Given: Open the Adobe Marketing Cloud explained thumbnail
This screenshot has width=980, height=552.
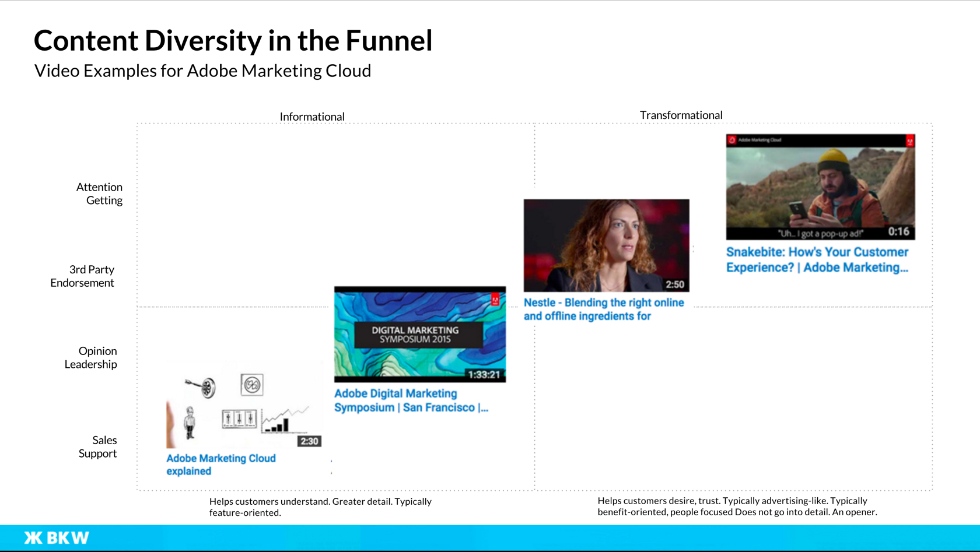Looking at the screenshot, I should pyautogui.click(x=244, y=405).
